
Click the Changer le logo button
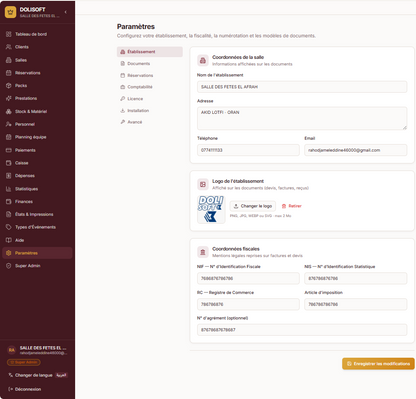[253, 206]
